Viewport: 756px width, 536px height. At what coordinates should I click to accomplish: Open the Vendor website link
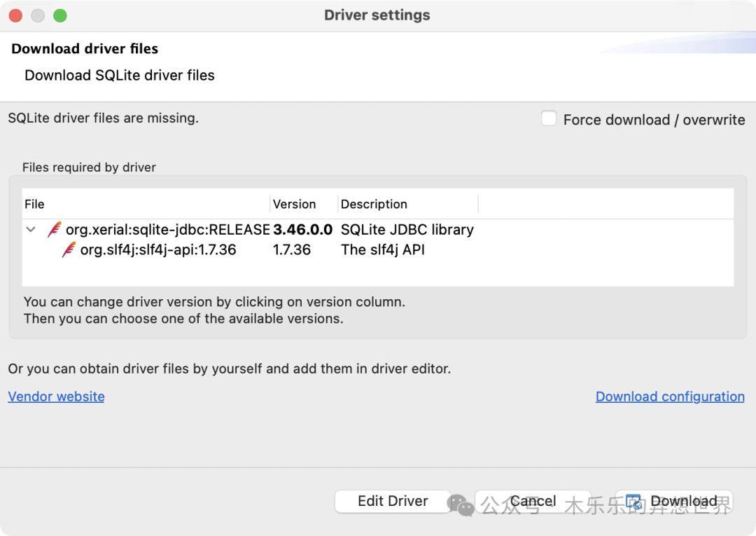point(57,397)
